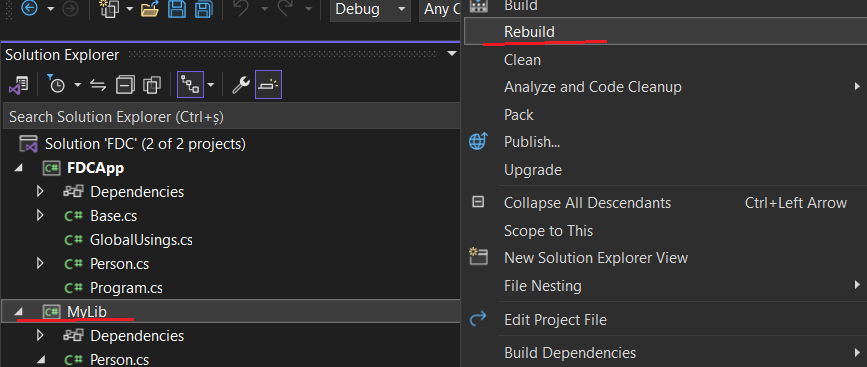The image size is (867, 367).
Task: Click Sync with Active Document icon
Action: tap(98, 85)
